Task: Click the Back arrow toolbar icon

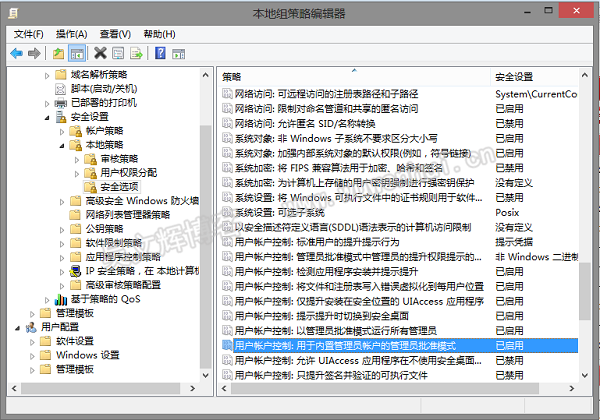Action: (x=16, y=52)
